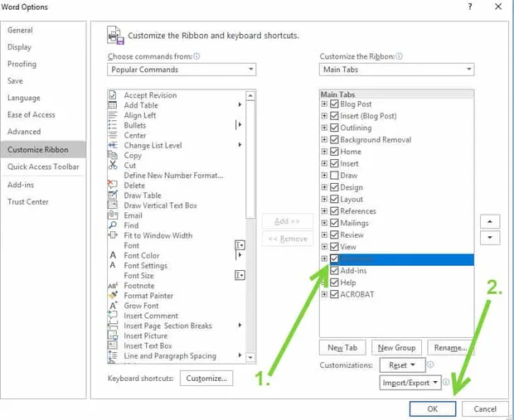Move selected tab up with arrow button
The width and height of the screenshot is (514, 420).
[490, 222]
